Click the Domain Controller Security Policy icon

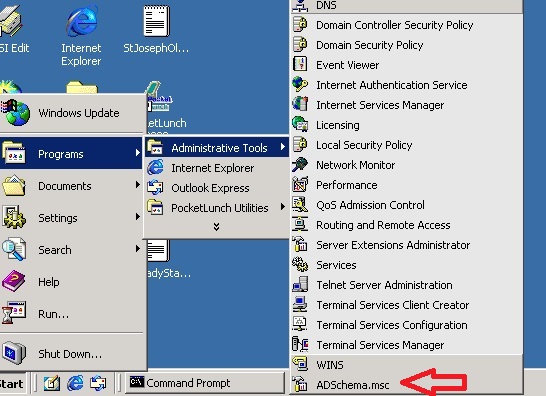click(300, 25)
